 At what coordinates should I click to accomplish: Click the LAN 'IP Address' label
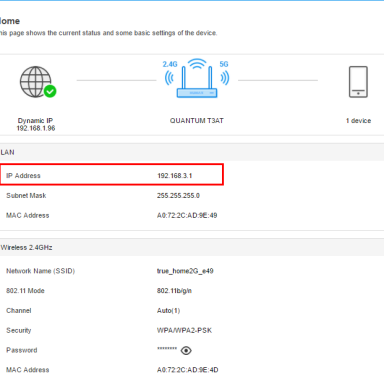(x=23, y=176)
